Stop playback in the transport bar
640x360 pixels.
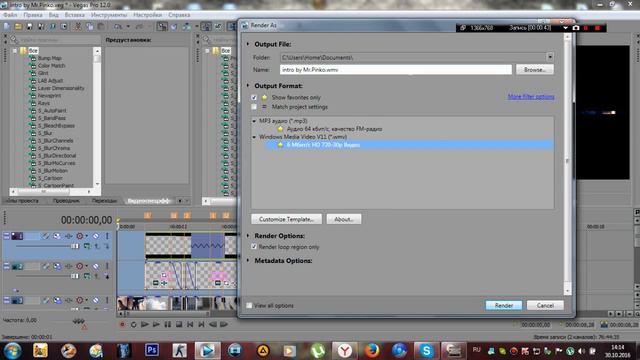(179, 324)
